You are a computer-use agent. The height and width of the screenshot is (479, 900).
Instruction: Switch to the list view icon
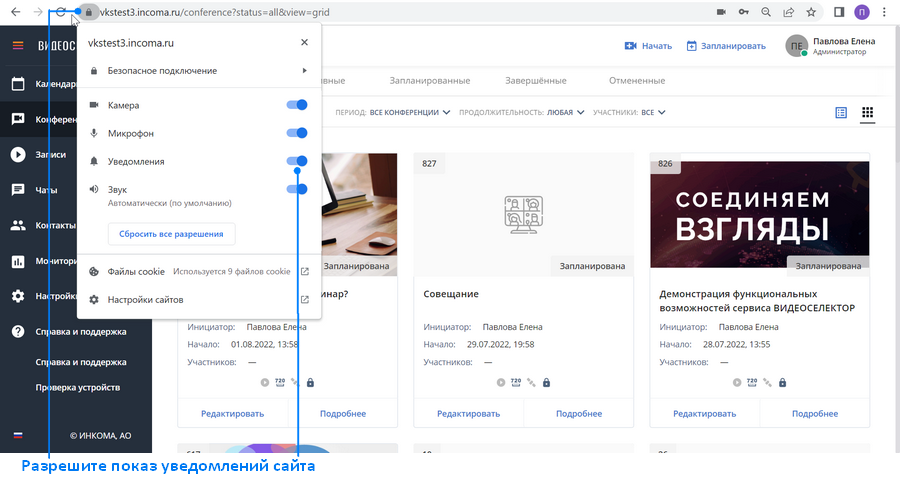pyautogui.click(x=841, y=112)
